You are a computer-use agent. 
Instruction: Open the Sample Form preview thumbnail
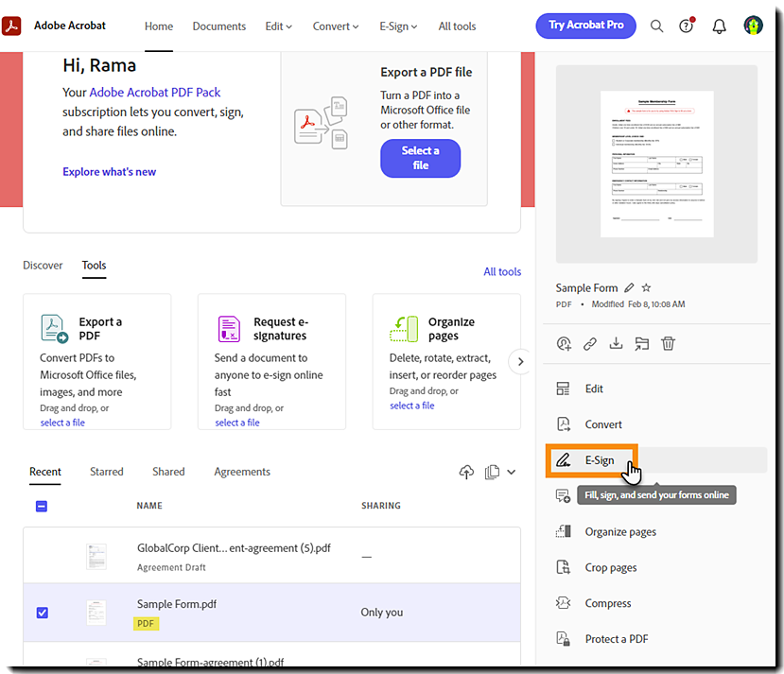click(656, 164)
